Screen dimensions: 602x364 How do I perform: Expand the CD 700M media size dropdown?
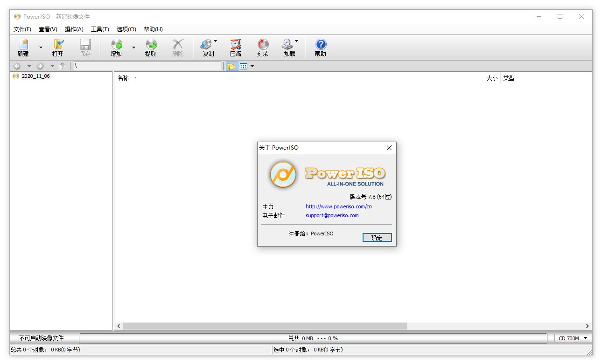tap(585, 338)
